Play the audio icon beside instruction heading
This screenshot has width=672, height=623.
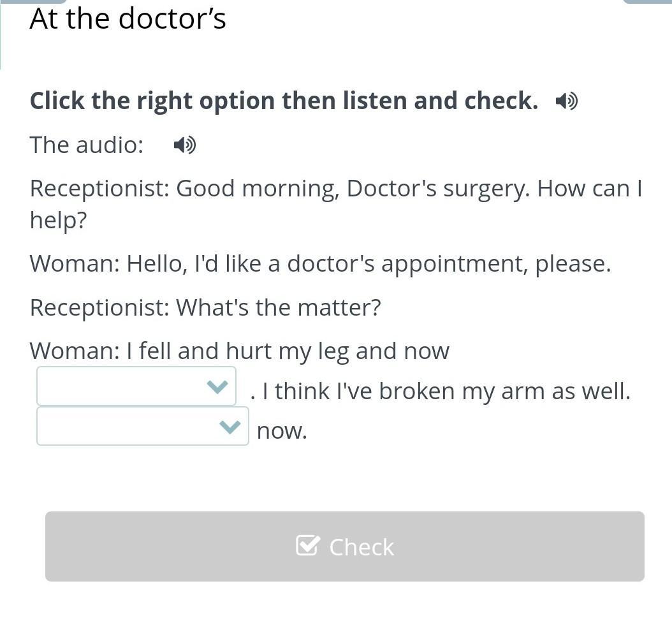[x=566, y=101]
